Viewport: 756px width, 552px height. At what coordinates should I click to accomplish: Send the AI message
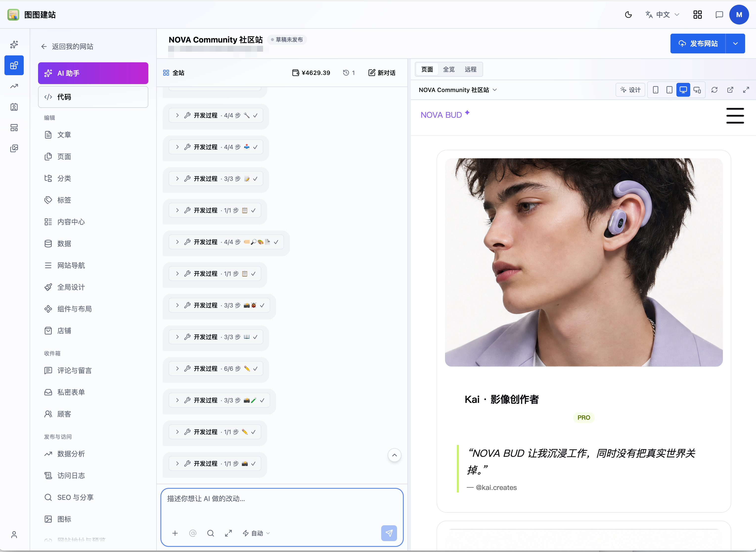[389, 533]
